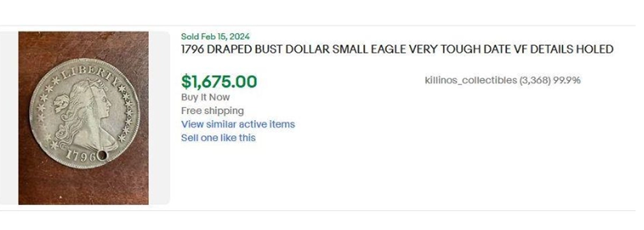
Task: Click gray margin left of the coin photo
Action: [x=9, y=117]
